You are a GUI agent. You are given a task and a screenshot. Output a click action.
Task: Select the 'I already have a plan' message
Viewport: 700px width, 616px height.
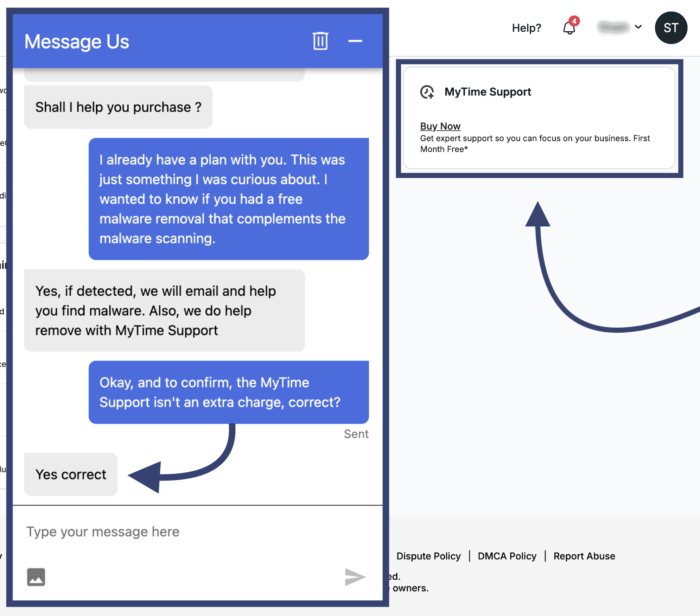[x=229, y=199]
